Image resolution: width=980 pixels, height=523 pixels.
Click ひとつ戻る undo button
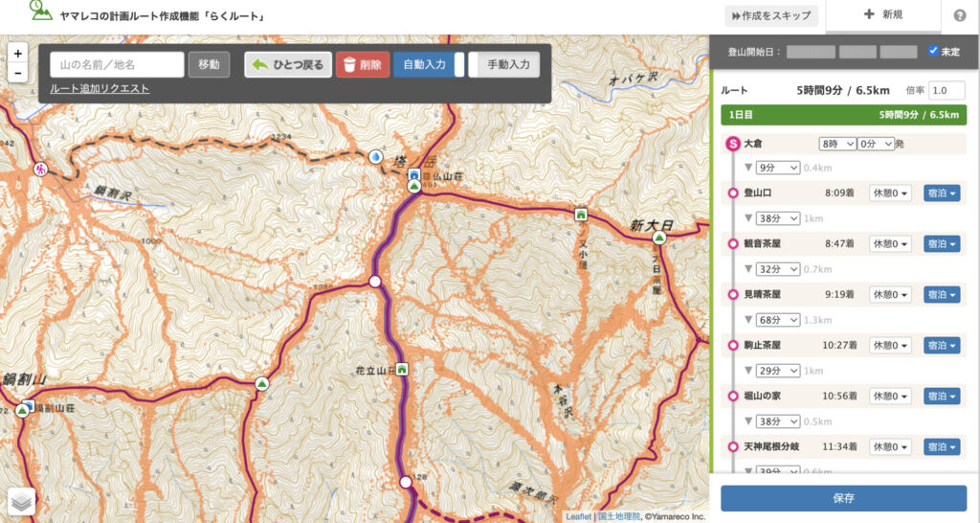coord(288,64)
